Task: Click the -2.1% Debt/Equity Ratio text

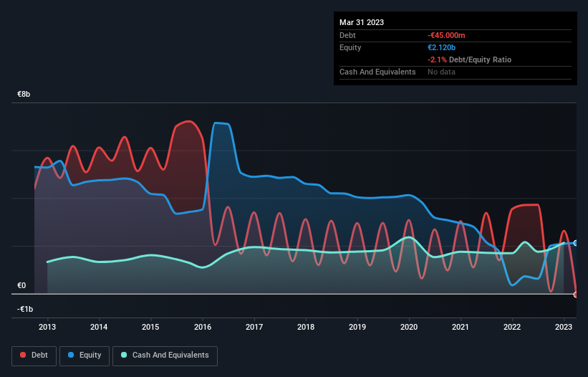Action: tap(470, 59)
